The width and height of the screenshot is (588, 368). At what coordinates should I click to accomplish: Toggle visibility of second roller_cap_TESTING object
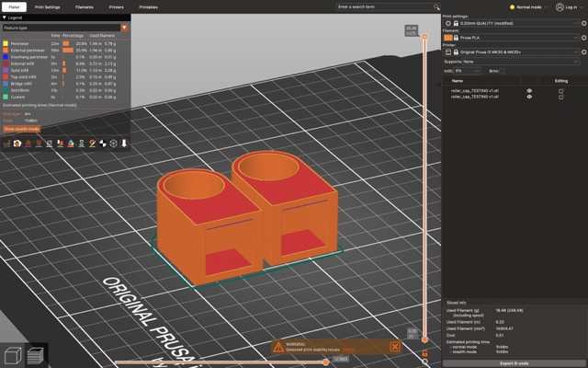(529, 97)
